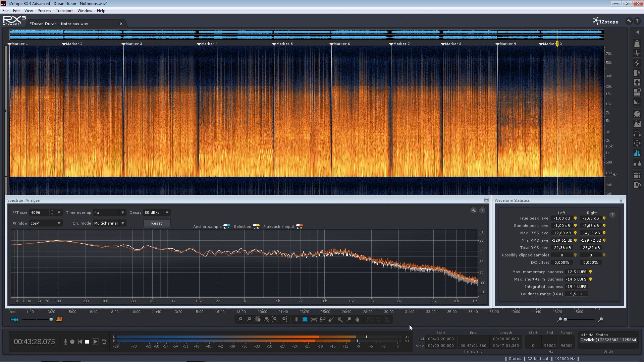644x362 pixels.
Task: Open the View menu
Action: (29, 11)
